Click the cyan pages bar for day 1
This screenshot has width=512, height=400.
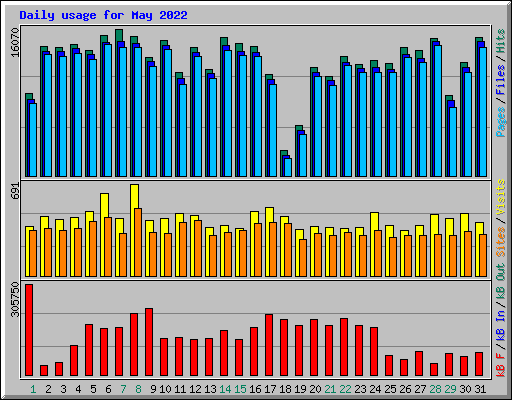coord(33,140)
